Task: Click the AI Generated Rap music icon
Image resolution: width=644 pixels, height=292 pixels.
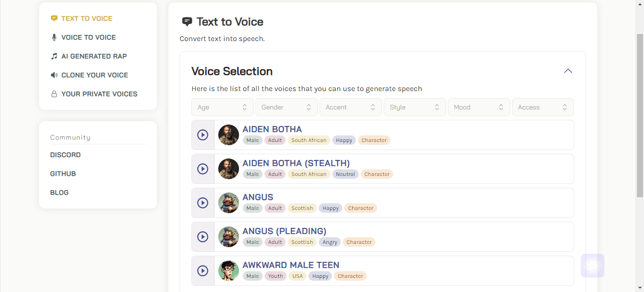Action: 54,56
